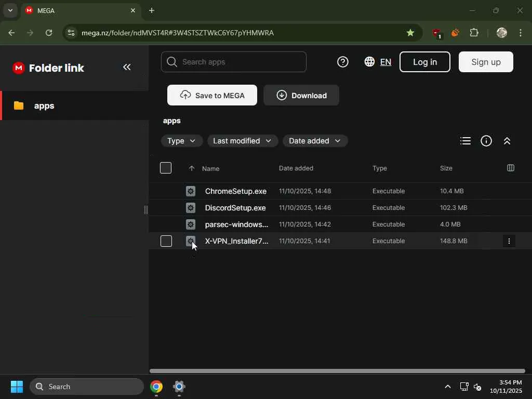Image resolution: width=532 pixels, height=399 pixels.
Task: Click the Search apps input field
Action: click(x=233, y=62)
